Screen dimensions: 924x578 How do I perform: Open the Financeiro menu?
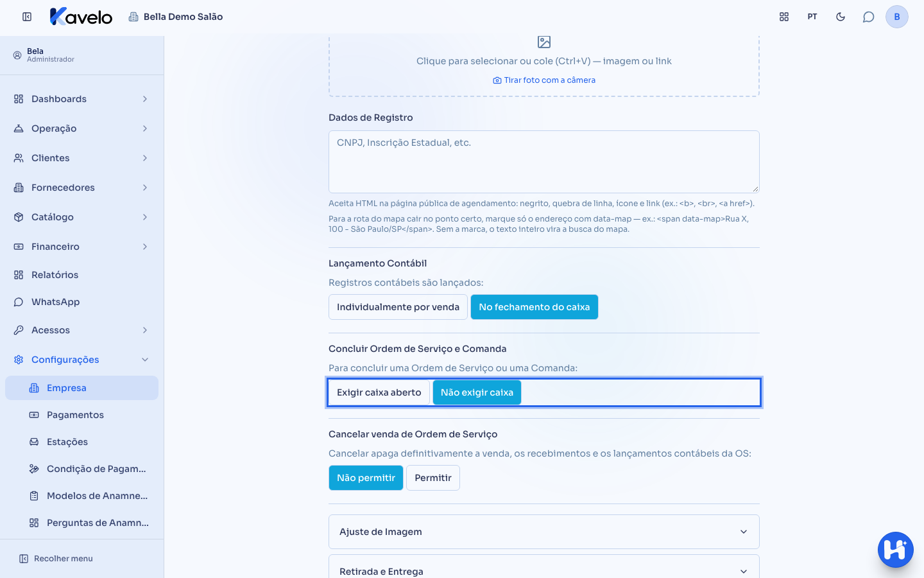[81, 247]
